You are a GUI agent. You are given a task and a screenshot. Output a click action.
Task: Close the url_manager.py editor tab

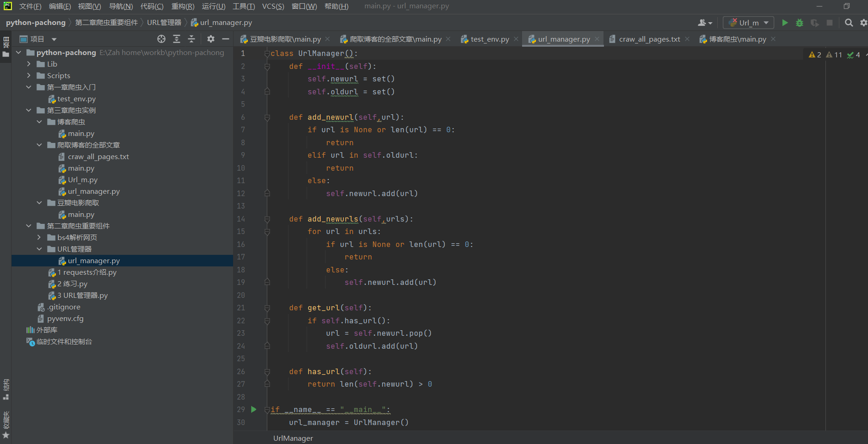coord(597,39)
